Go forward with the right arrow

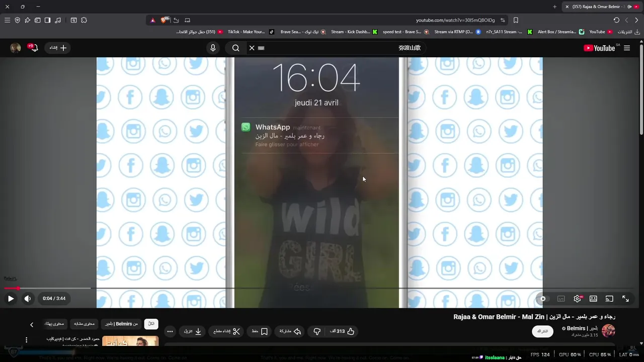pyautogui.click(x=636, y=20)
